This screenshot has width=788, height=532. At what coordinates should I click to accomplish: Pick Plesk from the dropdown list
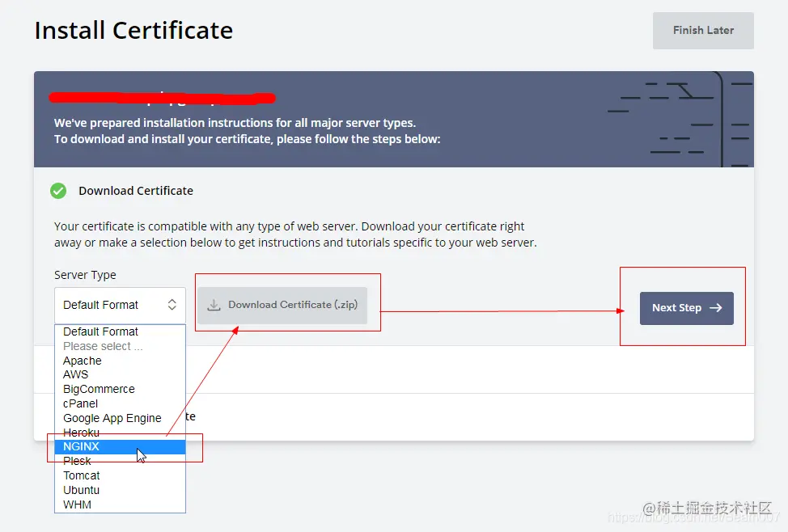click(120, 461)
